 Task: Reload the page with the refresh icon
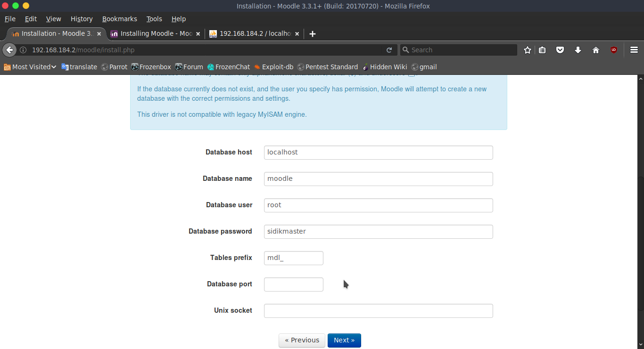click(x=389, y=50)
